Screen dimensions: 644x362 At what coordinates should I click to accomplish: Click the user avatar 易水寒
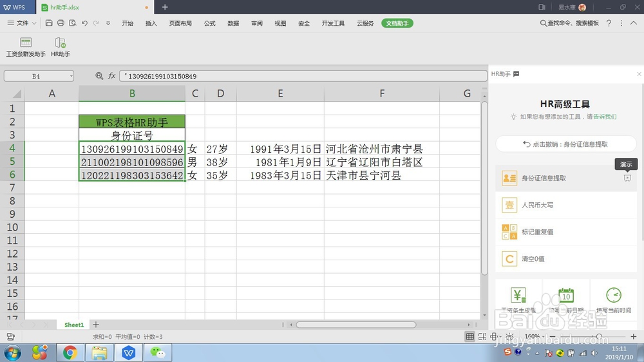coord(582,7)
